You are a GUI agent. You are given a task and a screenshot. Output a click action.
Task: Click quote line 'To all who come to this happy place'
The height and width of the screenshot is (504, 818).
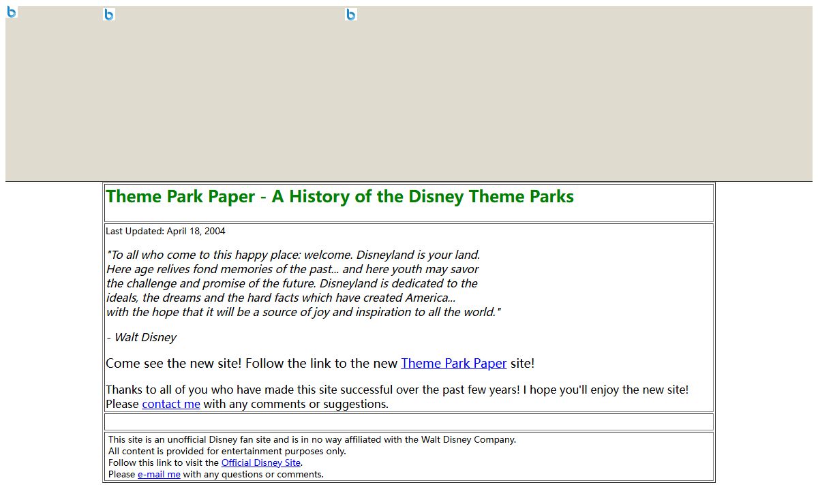(x=293, y=255)
